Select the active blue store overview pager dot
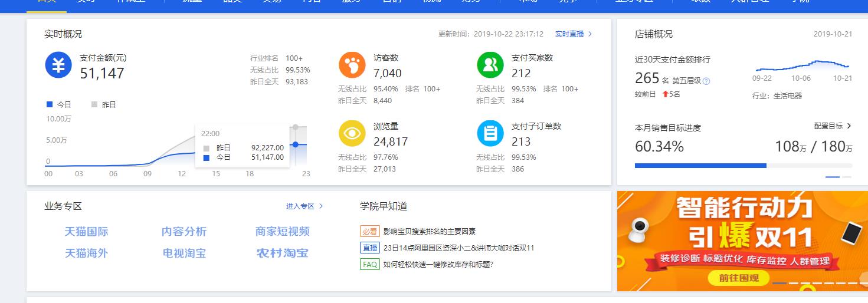This screenshot has height=303, width=868. point(833,177)
